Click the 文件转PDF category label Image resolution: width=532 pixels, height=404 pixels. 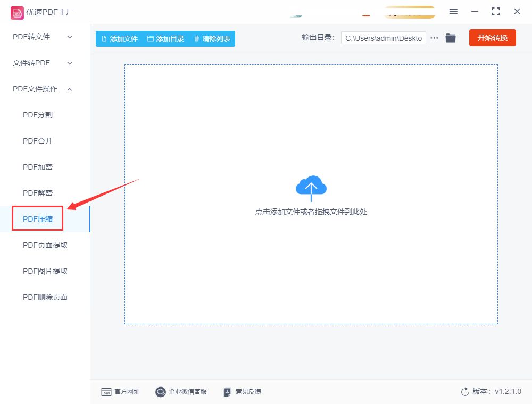pyautogui.click(x=31, y=63)
